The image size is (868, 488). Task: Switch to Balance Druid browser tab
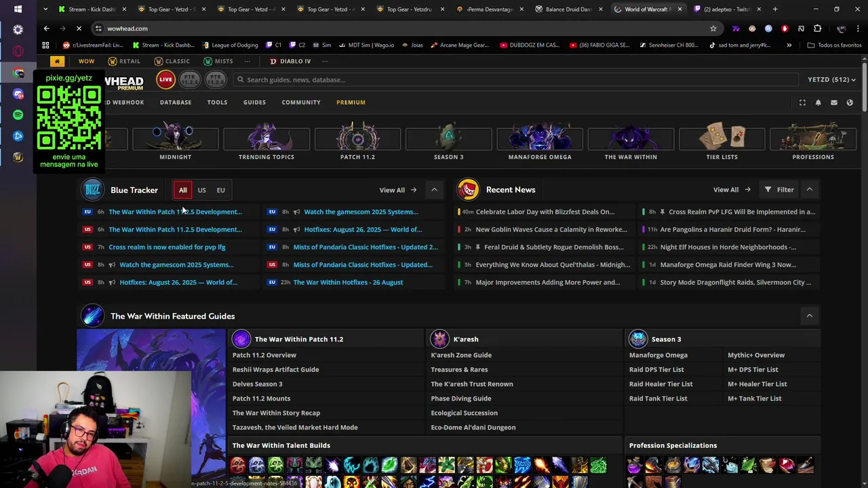coord(568,9)
